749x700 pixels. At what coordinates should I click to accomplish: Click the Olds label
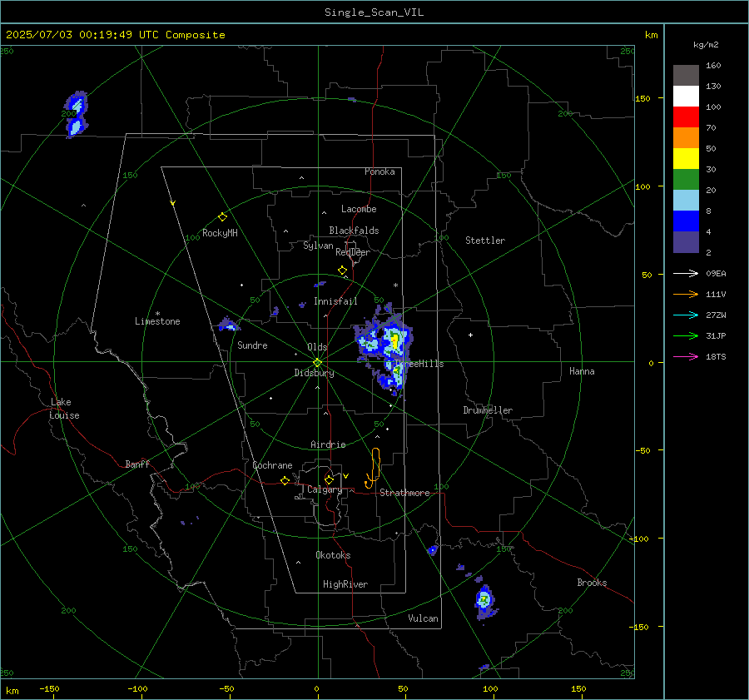317,347
